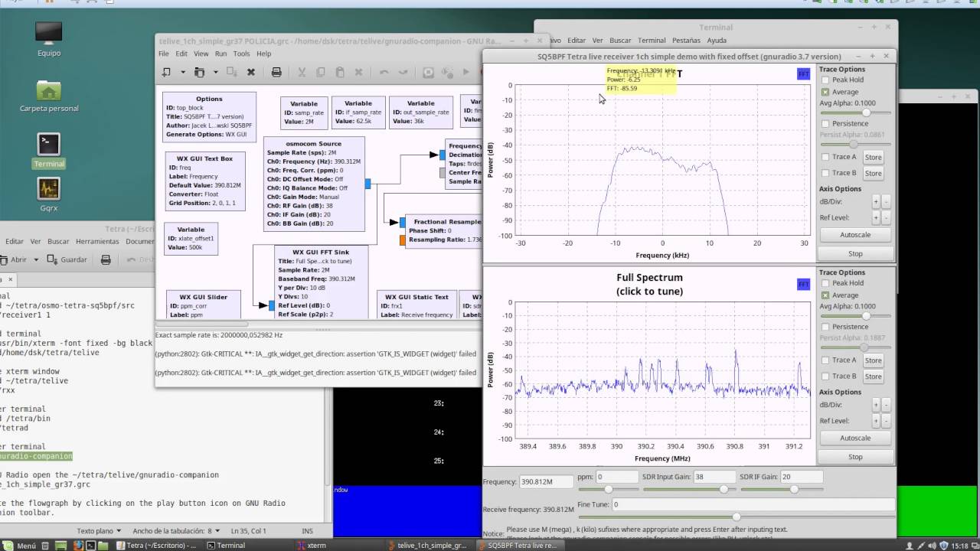Click the print icon in the Tetra text editor
The image size is (980, 551).
pos(106,259)
